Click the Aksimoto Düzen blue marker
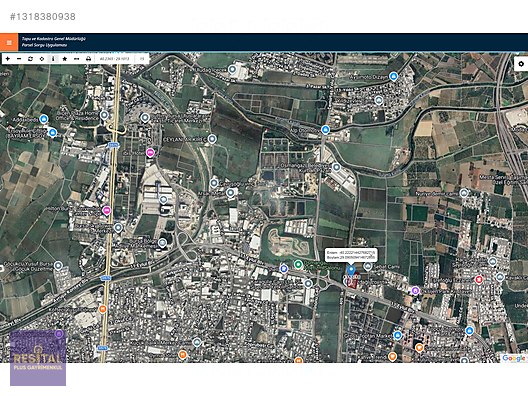Viewport: 528px width, 396px height. (393, 76)
